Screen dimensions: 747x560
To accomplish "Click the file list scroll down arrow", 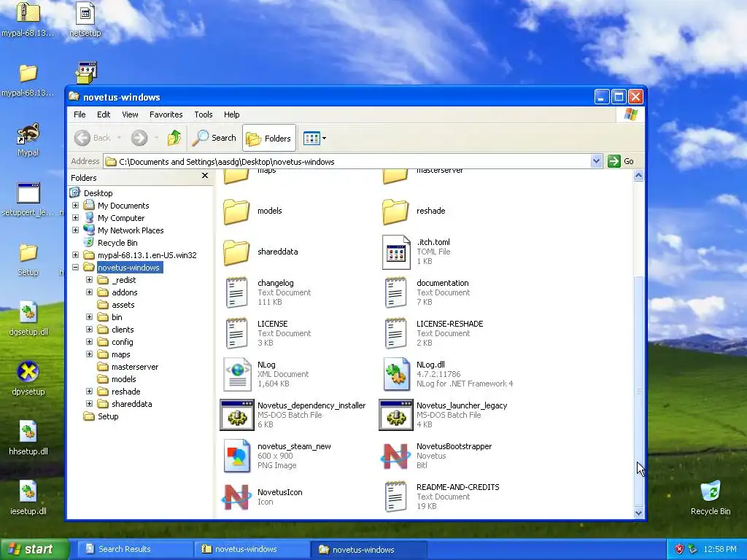I will click(x=638, y=513).
